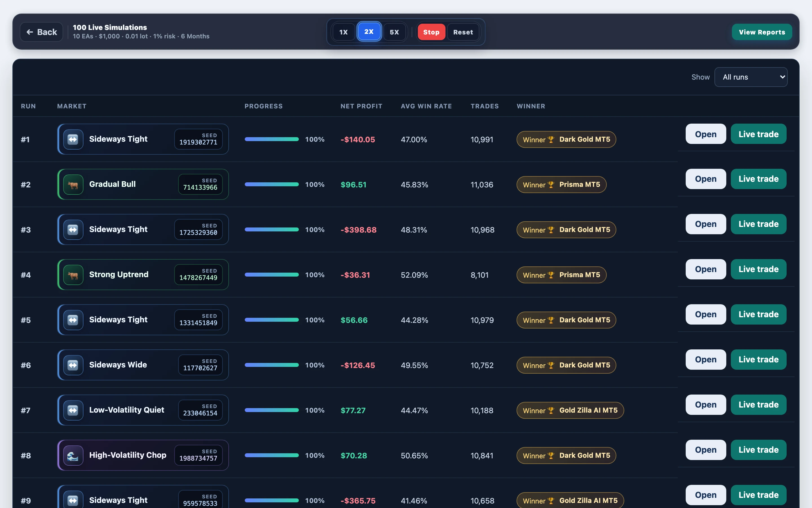812x508 pixels.
Task: Click the Sideways Tight icon in run #5
Action: pyautogui.click(x=73, y=320)
